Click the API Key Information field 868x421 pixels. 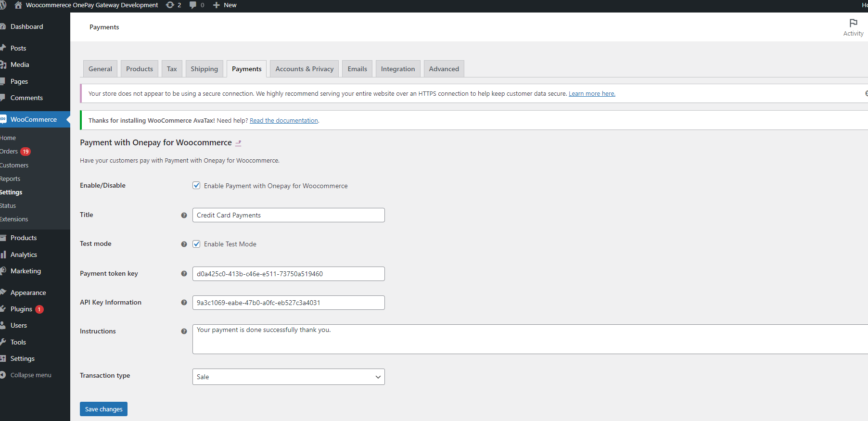pyautogui.click(x=289, y=303)
